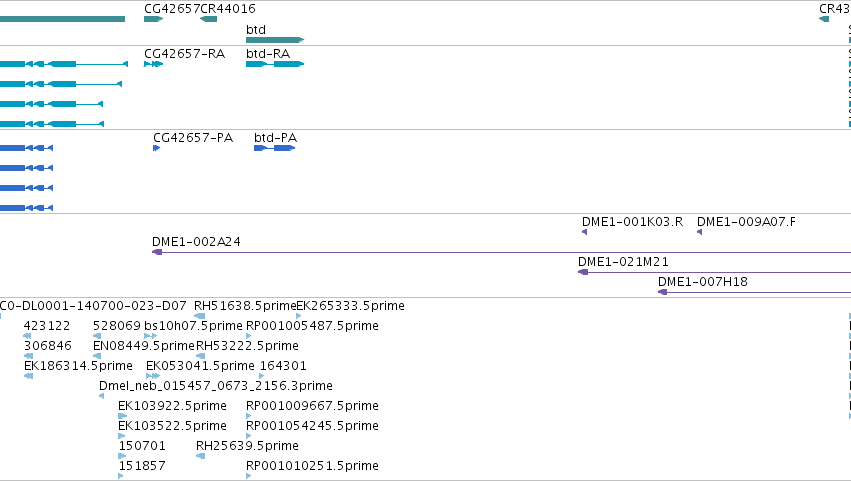Viewport: 851px width, 481px height.
Task: Open the EK103522.5prime EST label
Action: click(x=172, y=426)
